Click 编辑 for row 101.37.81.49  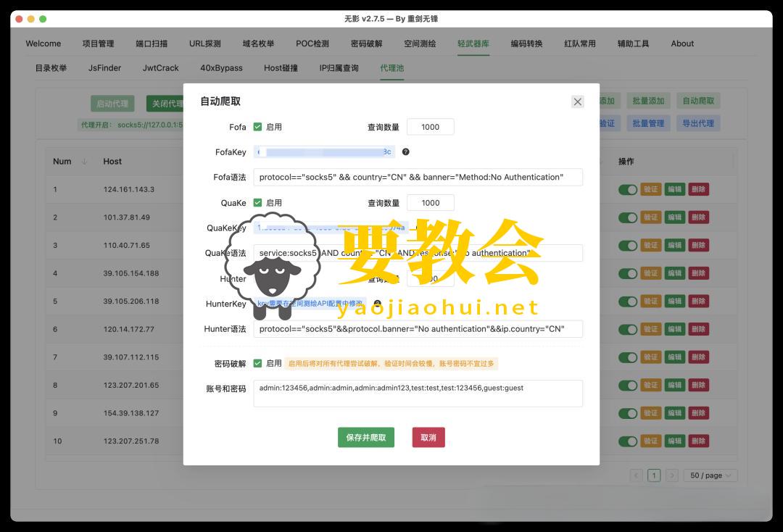675,217
